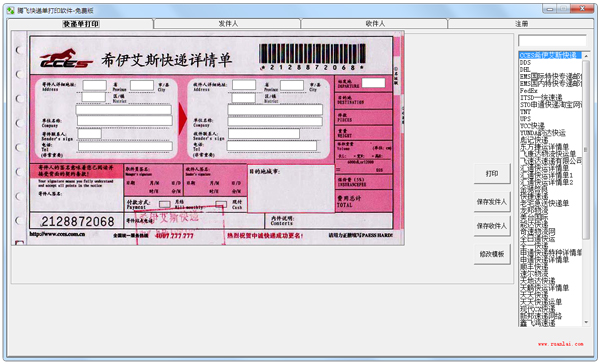
Task: Click the 保存发件人 button
Action: coord(492,202)
